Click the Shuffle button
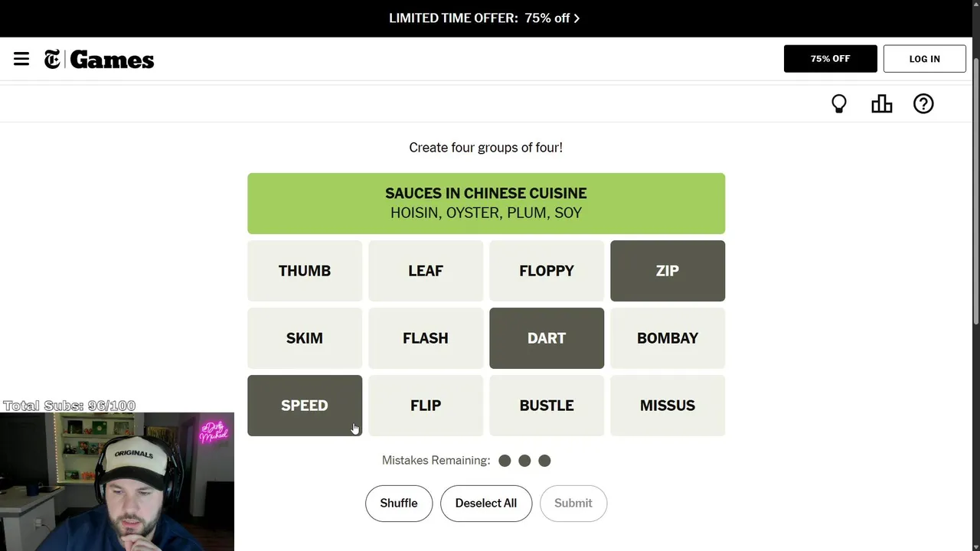This screenshot has height=551, width=980. 398,504
